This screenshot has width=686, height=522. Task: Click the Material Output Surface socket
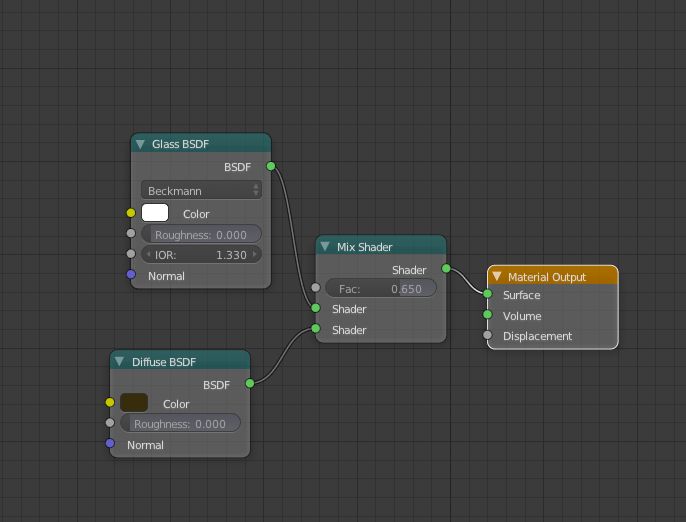(x=487, y=294)
